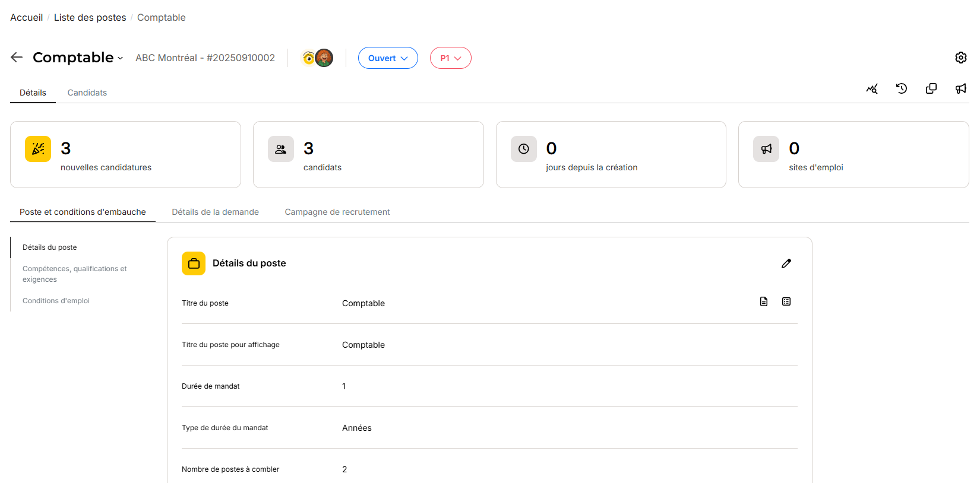
Task: Open the 3 nouvelles candidatures card
Action: coord(125,155)
